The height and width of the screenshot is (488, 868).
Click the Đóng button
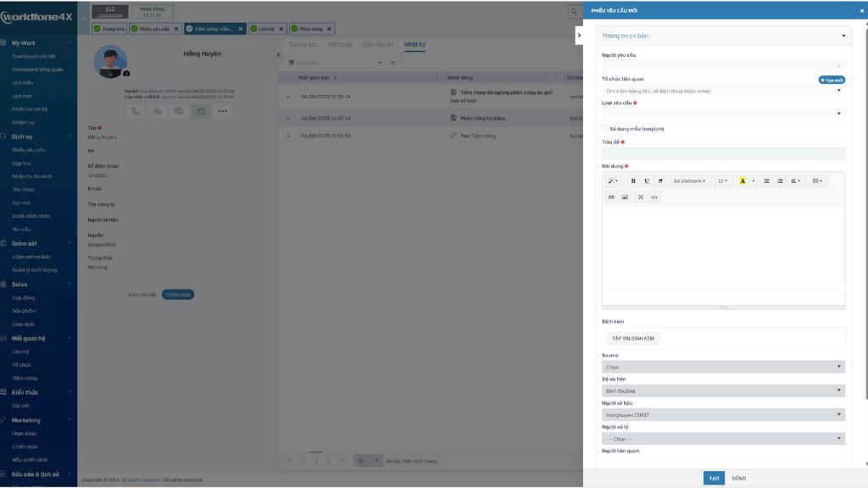point(739,478)
